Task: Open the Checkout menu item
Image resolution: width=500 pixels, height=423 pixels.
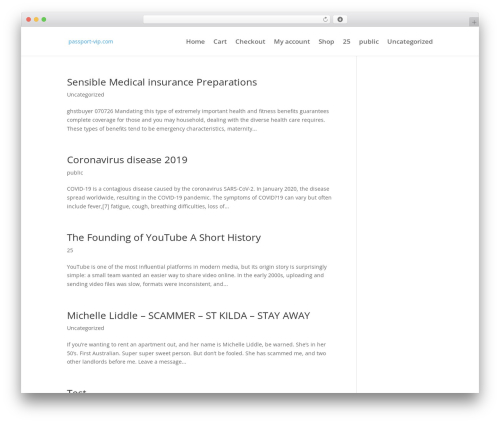Action: [x=250, y=42]
